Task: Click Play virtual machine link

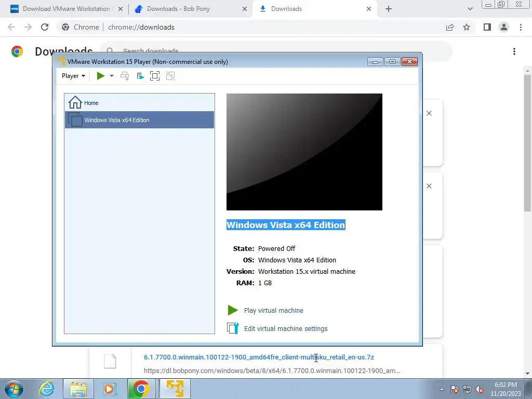Action: click(273, 311)
